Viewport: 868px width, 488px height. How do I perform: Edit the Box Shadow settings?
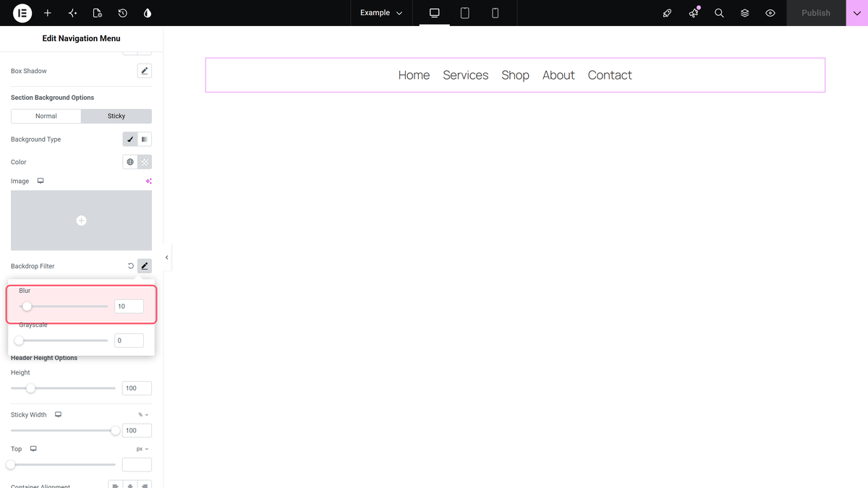145,71
